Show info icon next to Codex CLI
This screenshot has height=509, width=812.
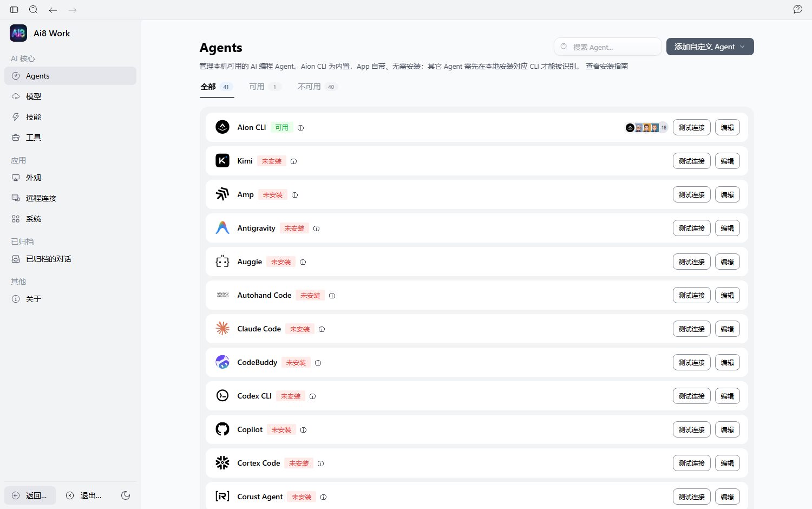pos(313,396)
